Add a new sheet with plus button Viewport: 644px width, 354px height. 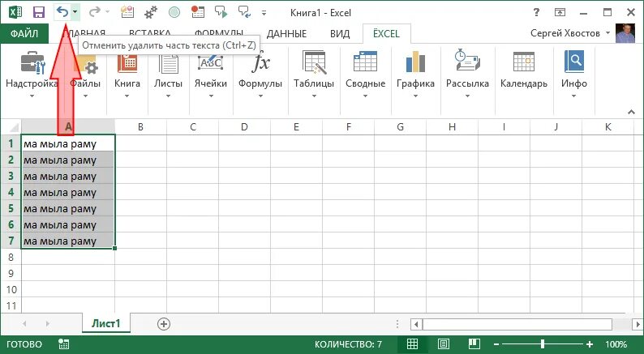[164, 324]
